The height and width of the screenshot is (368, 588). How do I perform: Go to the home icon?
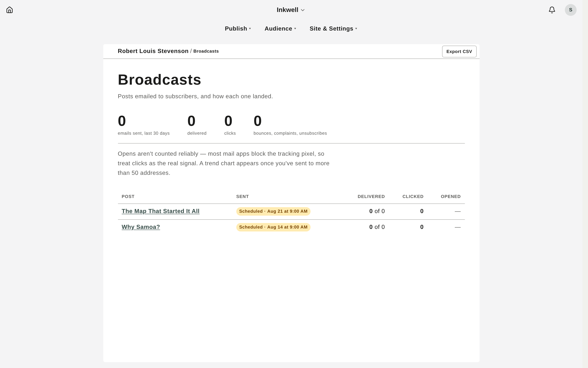[10, 10]
